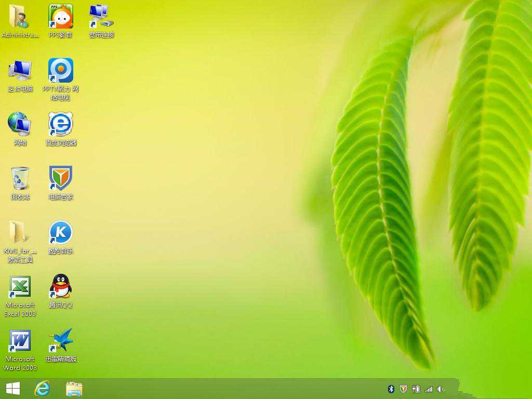Image resolution: width=532 pixels, height=399 pixels.
Task: Click the PPS影音 desktop shortcut
Action: 61,17
